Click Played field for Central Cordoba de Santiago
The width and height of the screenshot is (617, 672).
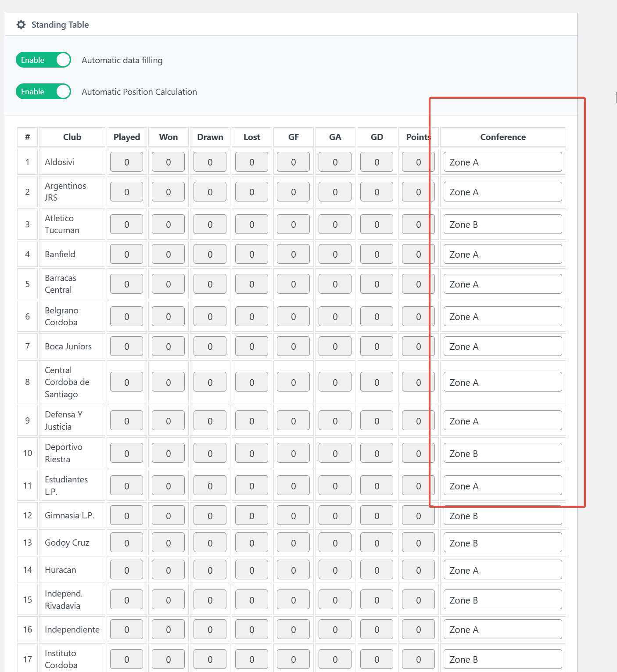click(127, 382)
